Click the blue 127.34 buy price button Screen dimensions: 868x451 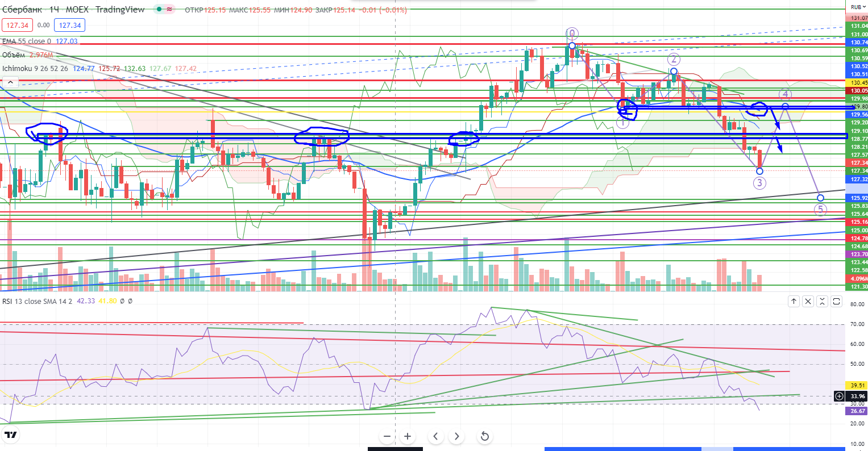coord(69,25)
